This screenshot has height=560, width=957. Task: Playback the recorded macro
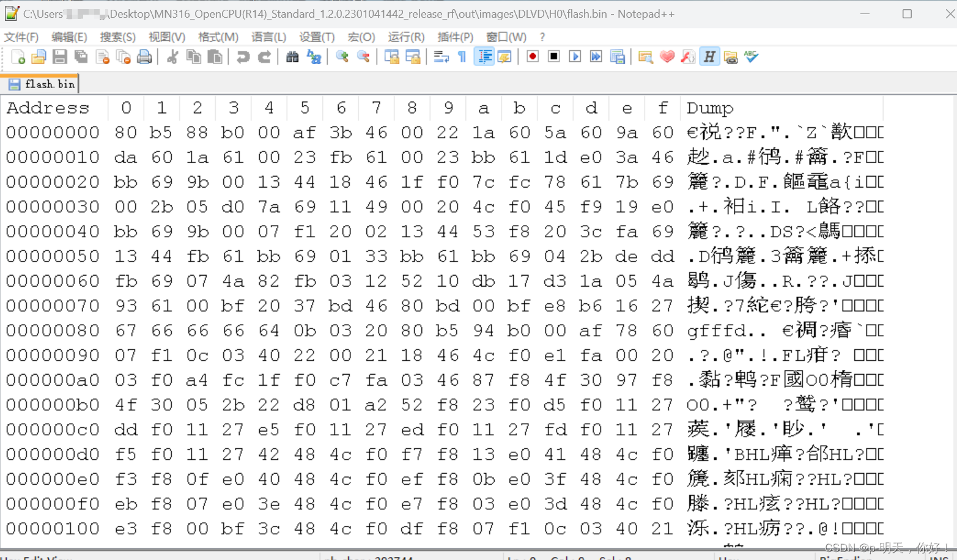[x=574, y=56]
